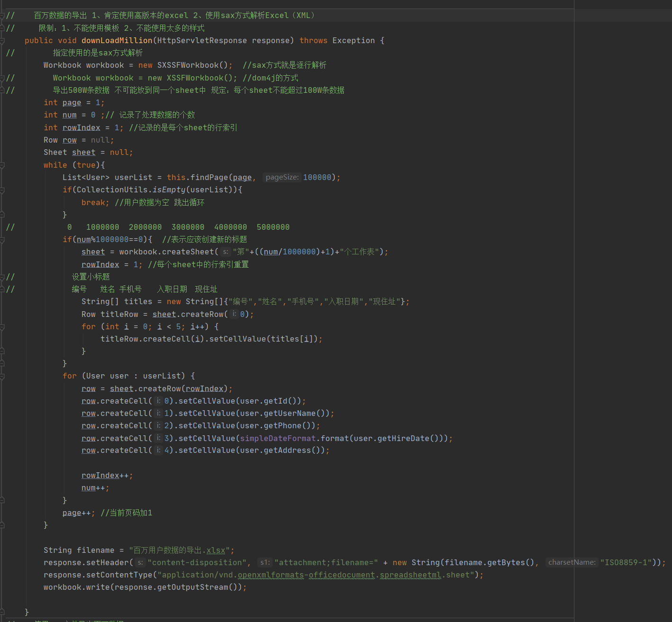Viewport: 672px width, 622px height.
Task: Click the page++ statement
Action: (79, 513)
